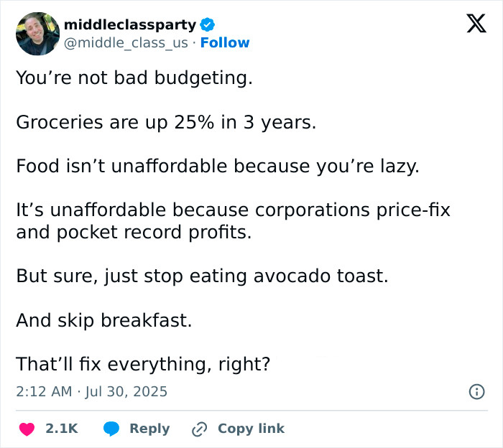Open the @middle_class_us handle link

coord(126,43)
